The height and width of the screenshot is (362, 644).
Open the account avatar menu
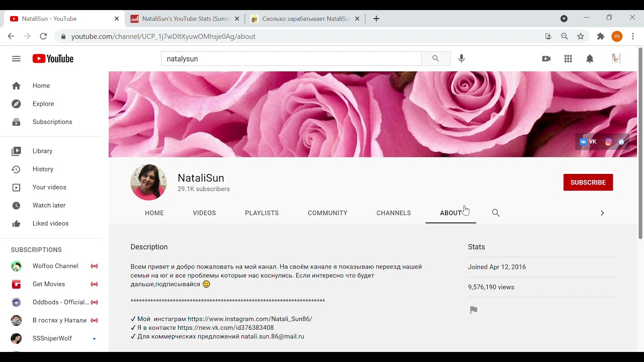(x=616, y=59)
